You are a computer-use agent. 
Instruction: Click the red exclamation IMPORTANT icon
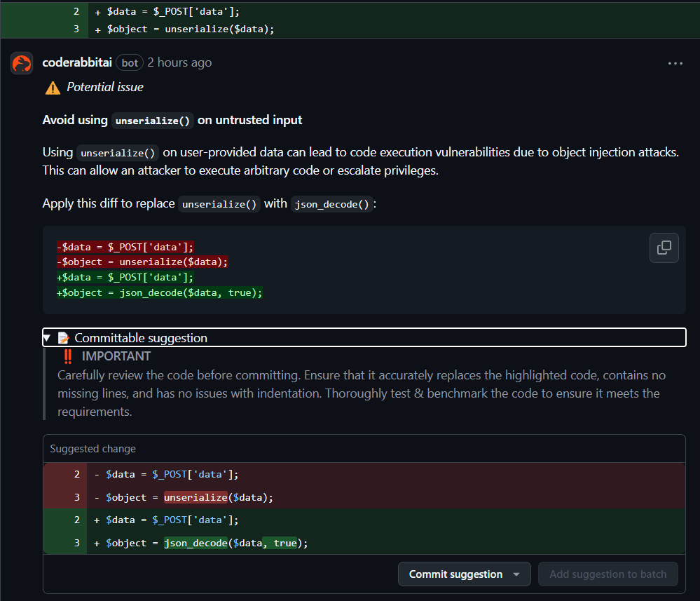[x=68, y=356]
